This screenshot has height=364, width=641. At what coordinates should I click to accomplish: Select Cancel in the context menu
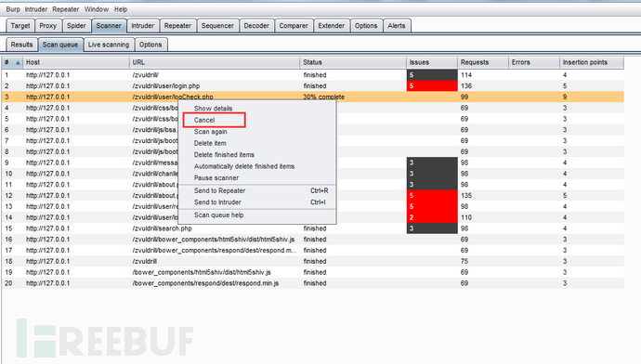(x=204, y=120)
